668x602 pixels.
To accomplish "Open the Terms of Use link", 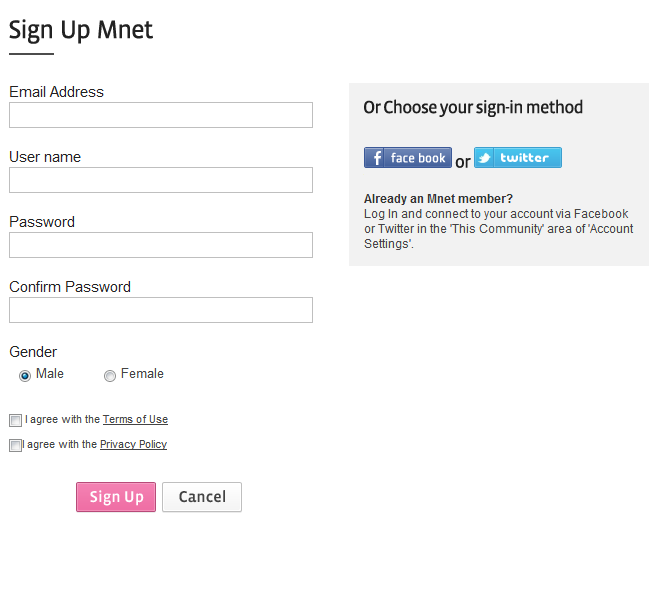I will (x=135, y=420).
